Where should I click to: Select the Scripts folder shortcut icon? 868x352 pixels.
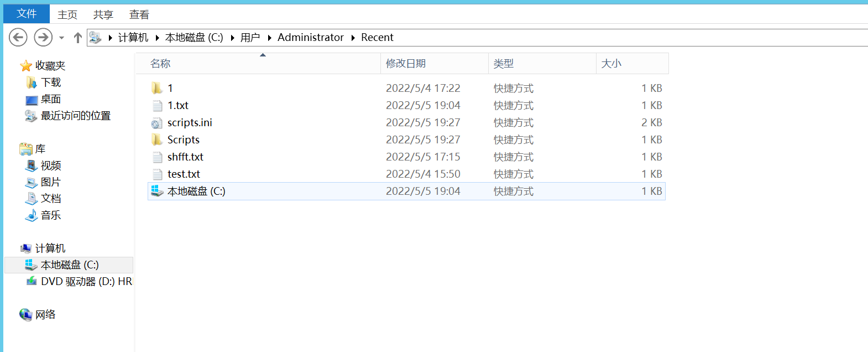click(x=157, y=140)
